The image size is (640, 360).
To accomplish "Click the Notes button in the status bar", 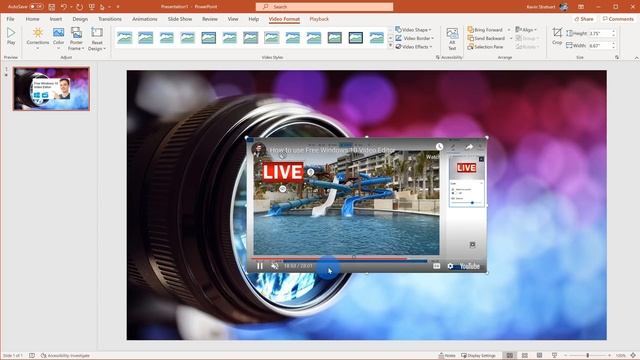I will click(x=447, y=356).
